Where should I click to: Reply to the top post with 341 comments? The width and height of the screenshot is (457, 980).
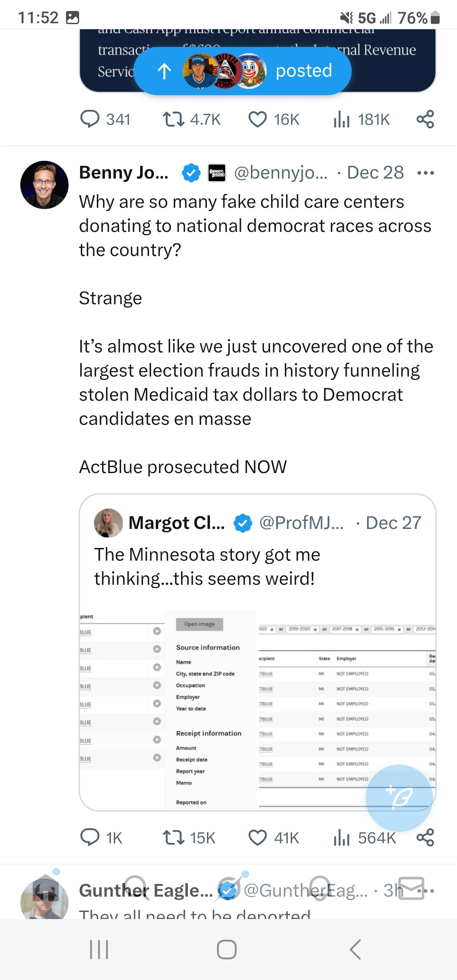coord(90,119)
